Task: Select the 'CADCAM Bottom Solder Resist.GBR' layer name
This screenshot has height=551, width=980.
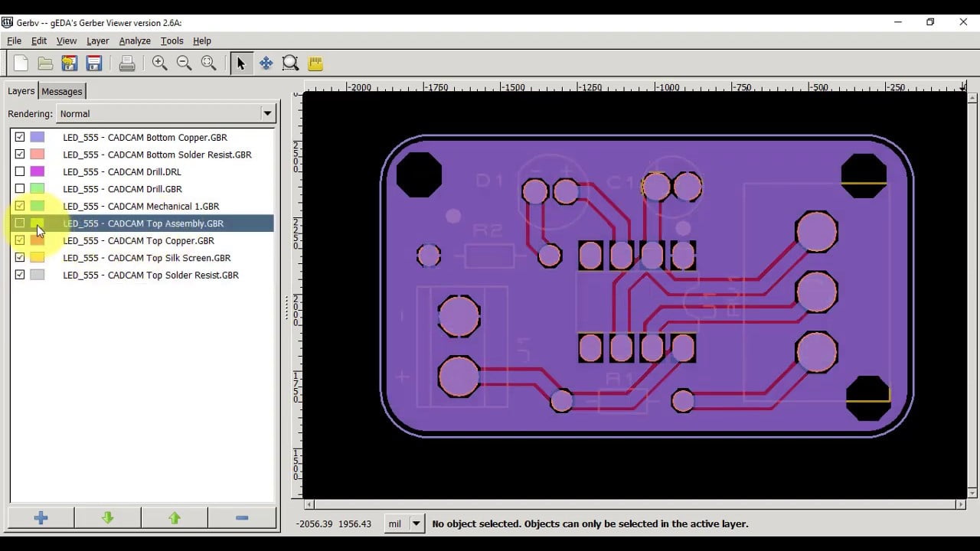Action: 157,155
